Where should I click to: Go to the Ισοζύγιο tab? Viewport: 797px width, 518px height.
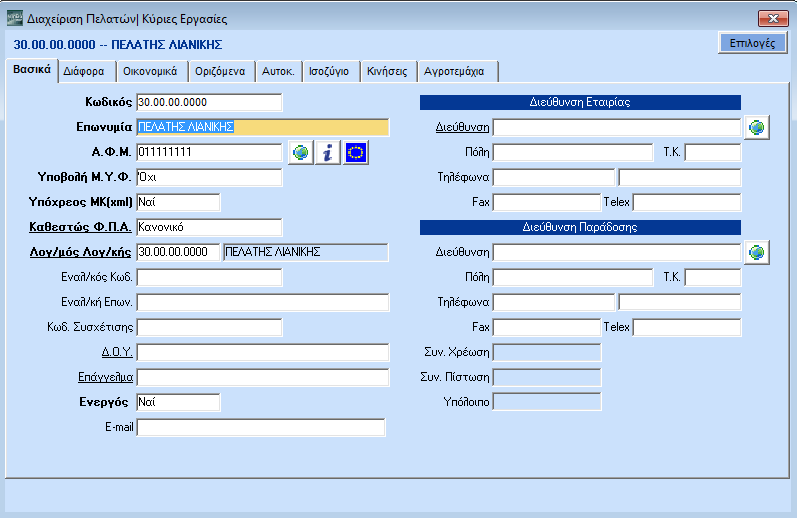pyautogui.click(x=329, y=72)
